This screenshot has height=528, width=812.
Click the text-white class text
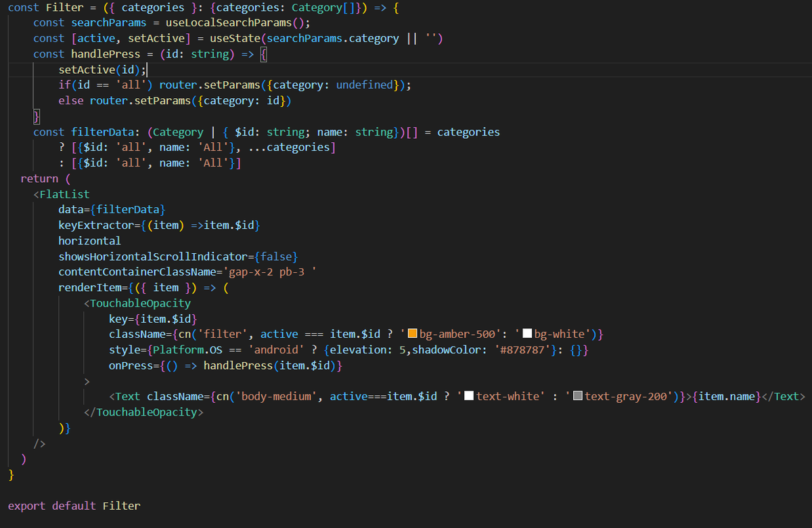507,396
